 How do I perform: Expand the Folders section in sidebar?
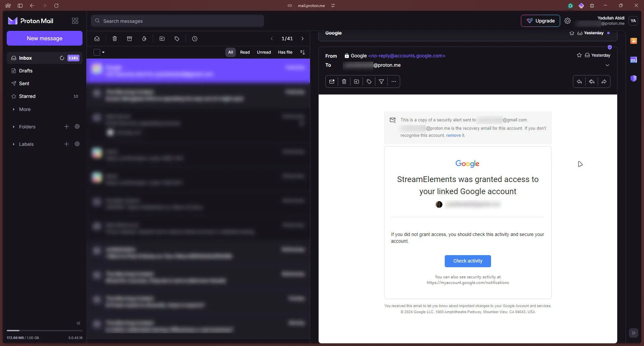(13, 127)
